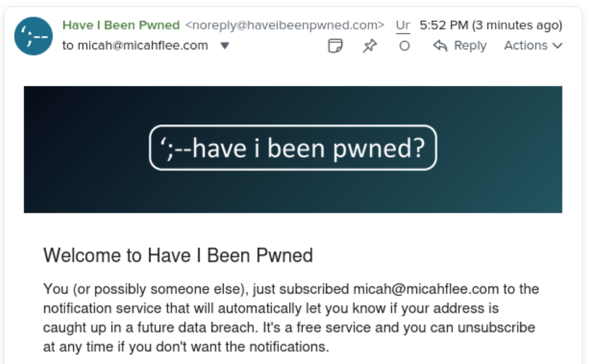
Task: Click the "Welcome to Have I Been Pwned" heading
Action: (x=178, y=256)
